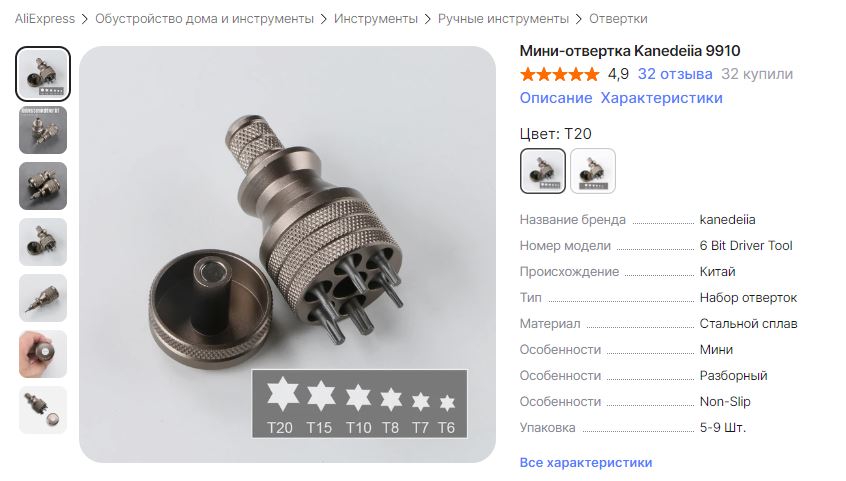Select the fourth product thumbnail

(x=43, y=242)
